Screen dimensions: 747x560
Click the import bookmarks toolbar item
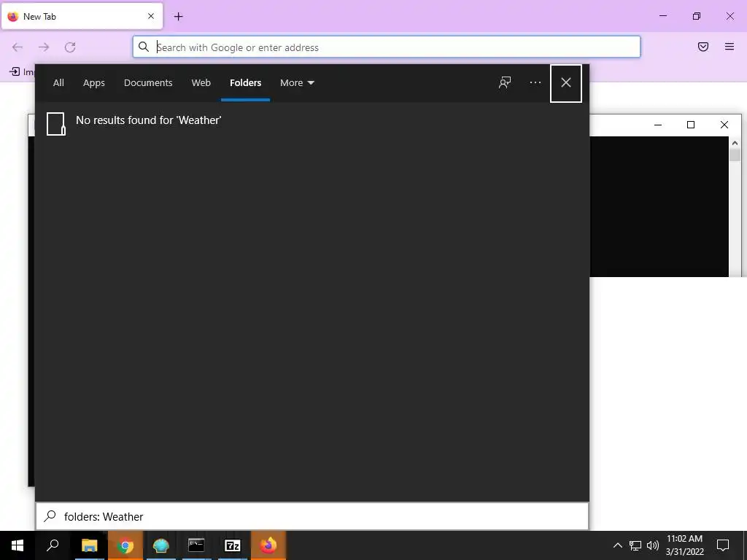coord(22,72)
